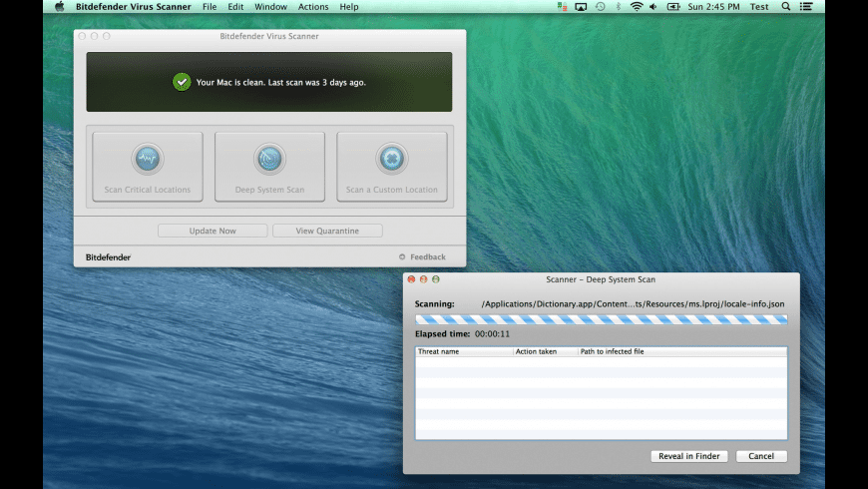Open View Quarantine
Screen dimensions: 868x489
click(327, 231)
